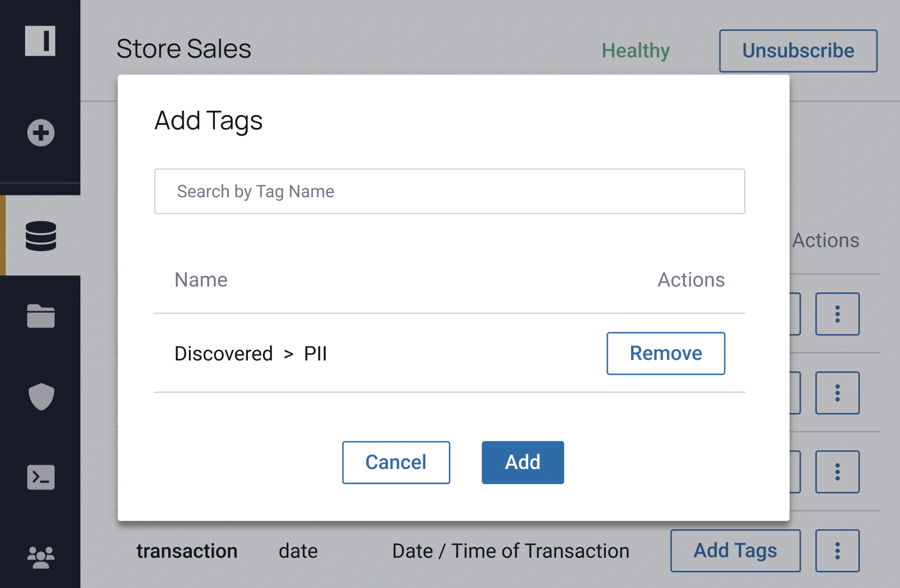Image resolution: width=900 pixels, height=588 pixels.
Task: Unsubscribe from Store Sales data source
Action: 798,51
